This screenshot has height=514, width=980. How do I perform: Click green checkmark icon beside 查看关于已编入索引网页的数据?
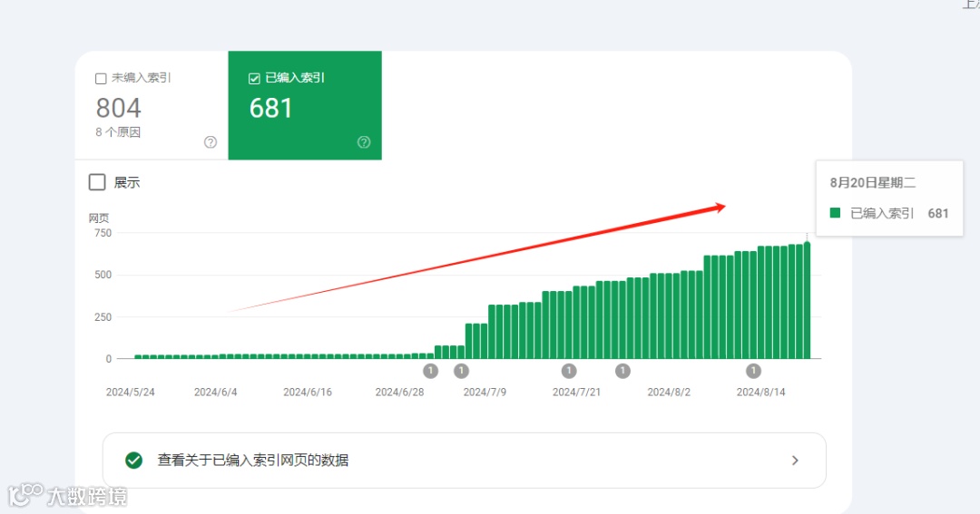point(133,461)
